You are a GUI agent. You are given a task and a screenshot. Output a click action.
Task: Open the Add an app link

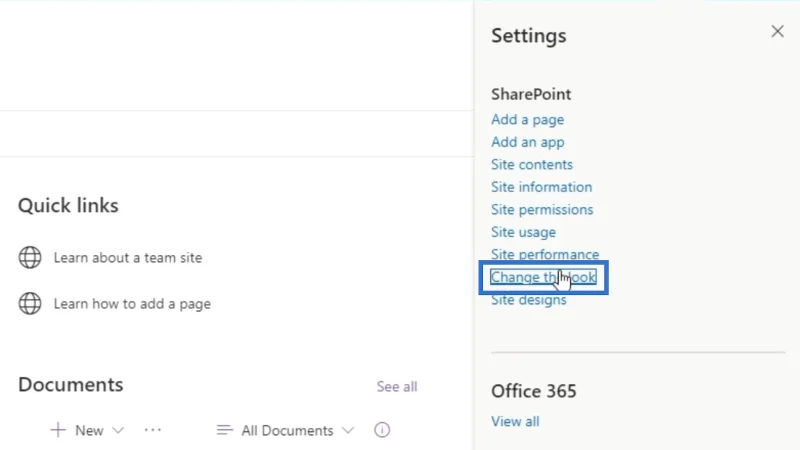[528, 142]
